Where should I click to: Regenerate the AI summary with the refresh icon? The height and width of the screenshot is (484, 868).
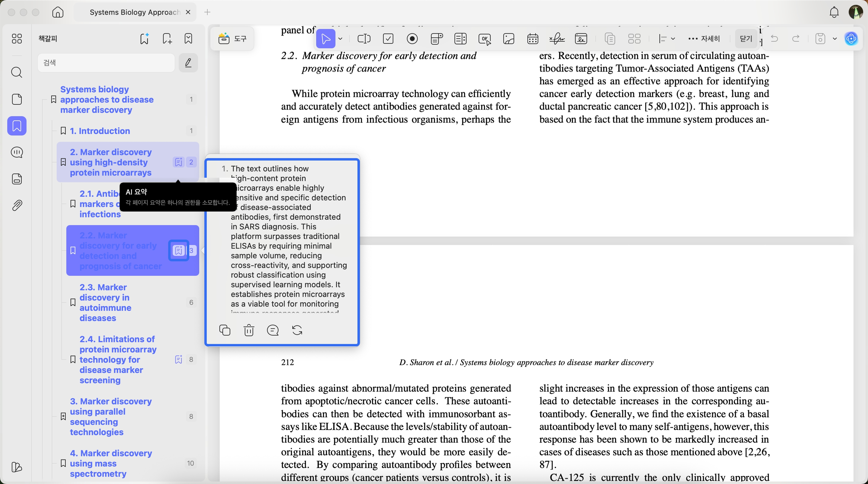tap(297, 330)
